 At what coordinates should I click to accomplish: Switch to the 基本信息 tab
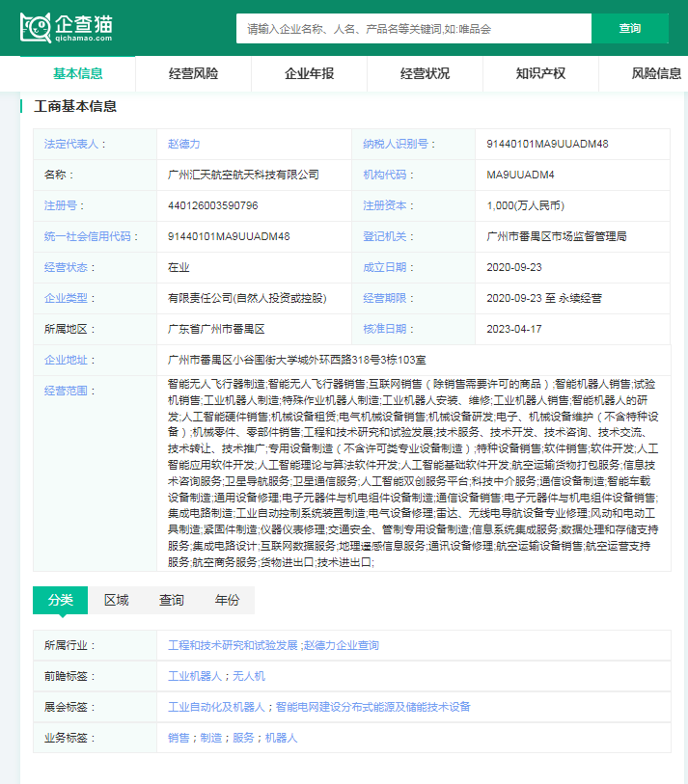point(77,73)
